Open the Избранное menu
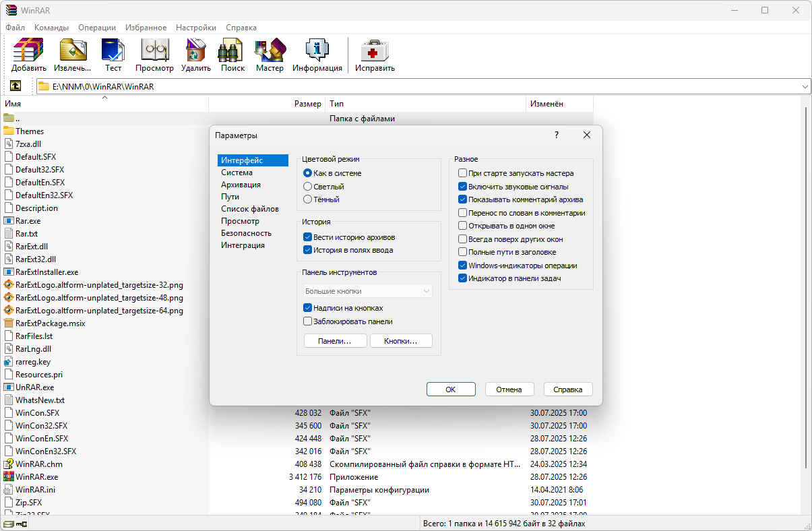Screen dimensions: 812x531 145,28
